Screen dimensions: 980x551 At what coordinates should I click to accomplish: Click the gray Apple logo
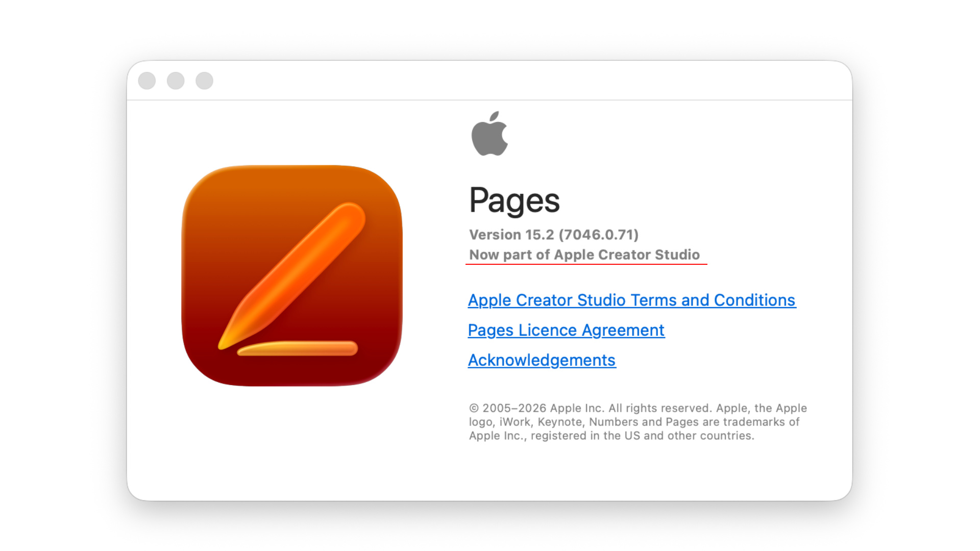tap(489, 134)
